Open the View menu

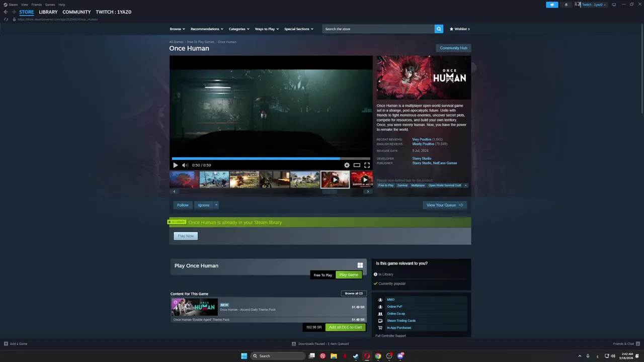pyautogui.click(x=24, y=5)
